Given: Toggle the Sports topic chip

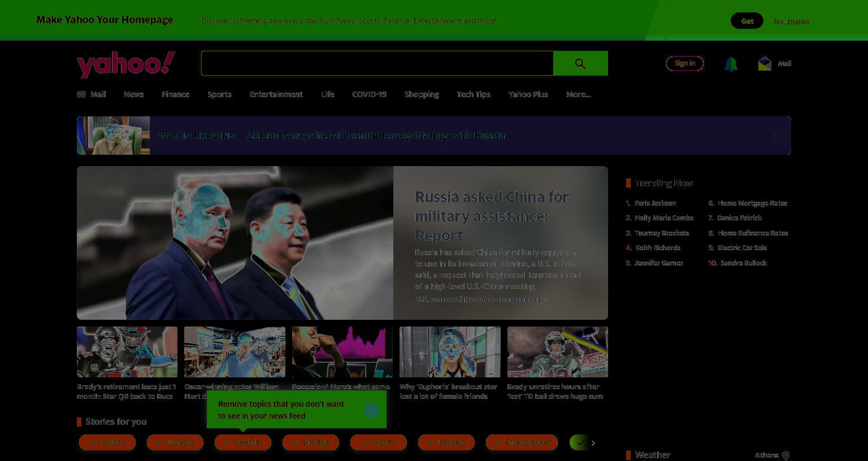Looking at the screenshot, I should [x=379, y=442].
